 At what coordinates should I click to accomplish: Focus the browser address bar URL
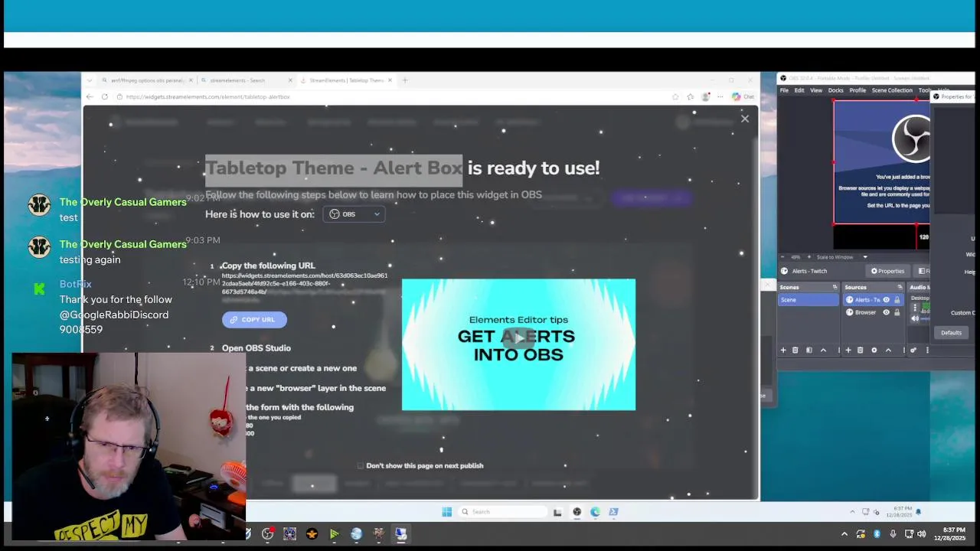point(208,97)
